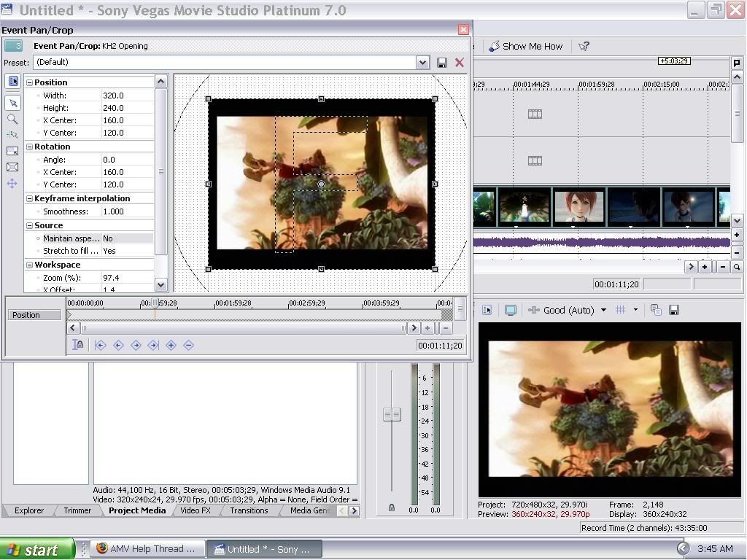Click the Smoothness value 1.000
This screenshot has width=747, height=560.
coord(128,211)
